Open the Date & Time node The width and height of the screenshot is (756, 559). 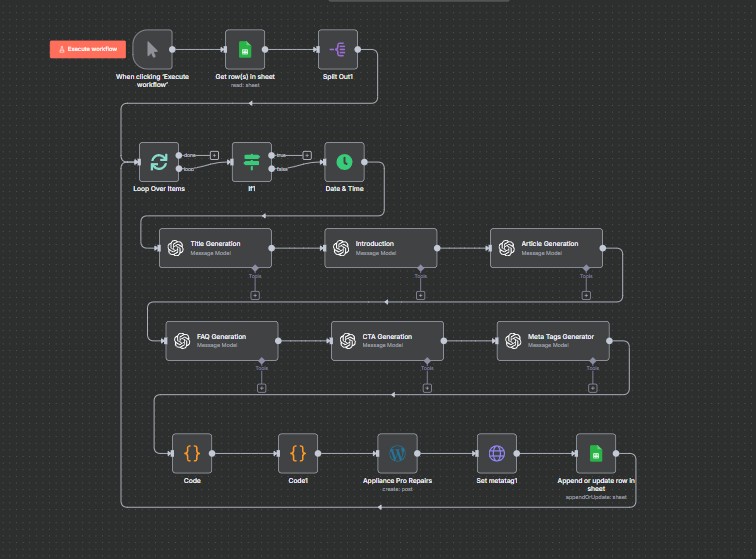point(344,161)
